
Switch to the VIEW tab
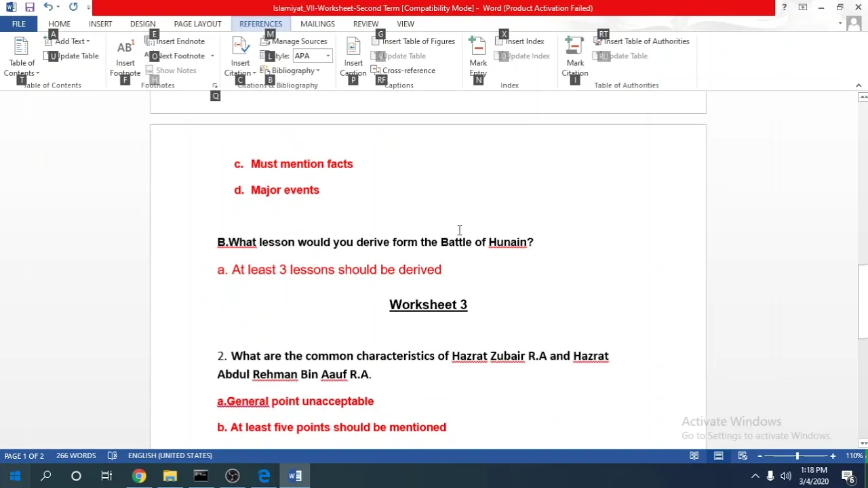tap(406, 24)
